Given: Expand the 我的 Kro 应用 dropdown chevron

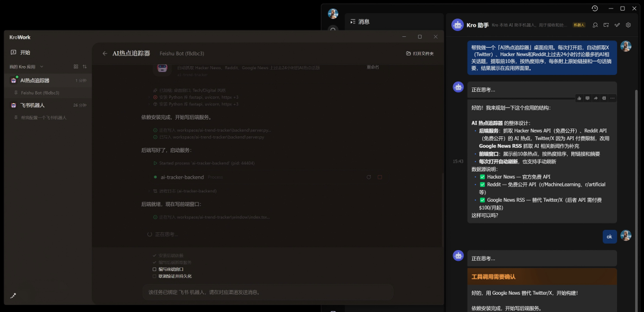Looking at the screenshot, I should point(42,67).
